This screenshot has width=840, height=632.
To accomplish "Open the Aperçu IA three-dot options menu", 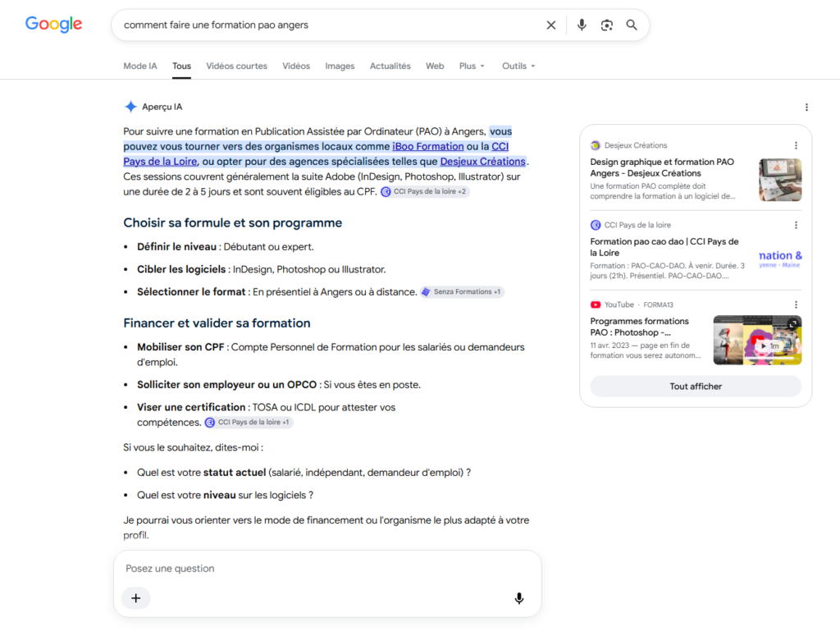I will click(806, 108).
